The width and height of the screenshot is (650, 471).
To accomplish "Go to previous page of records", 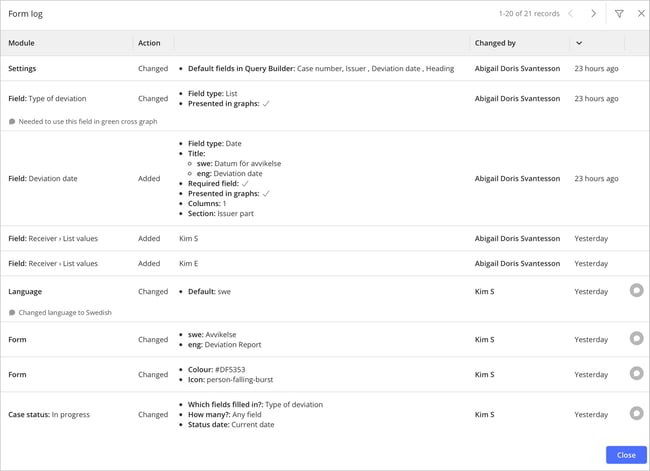I will [x=570, y=14].
